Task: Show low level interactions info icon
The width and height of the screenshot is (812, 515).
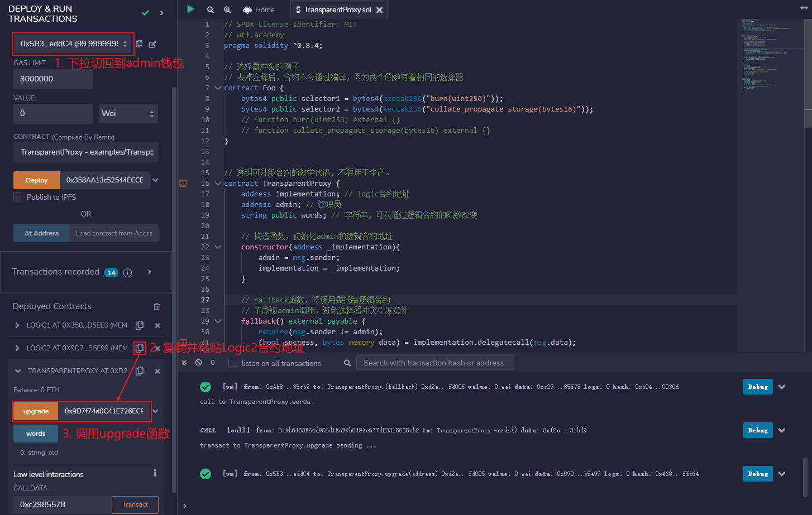Action: tap(155, 473)
